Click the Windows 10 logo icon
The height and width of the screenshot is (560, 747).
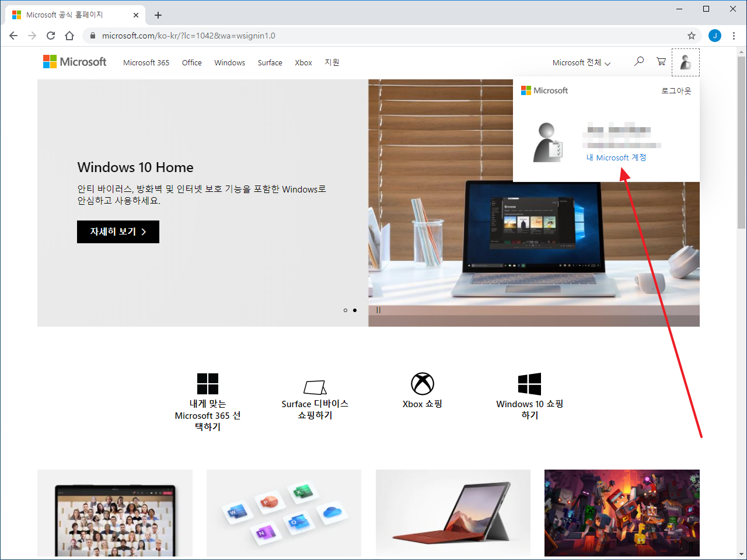[x=530, y=384]
